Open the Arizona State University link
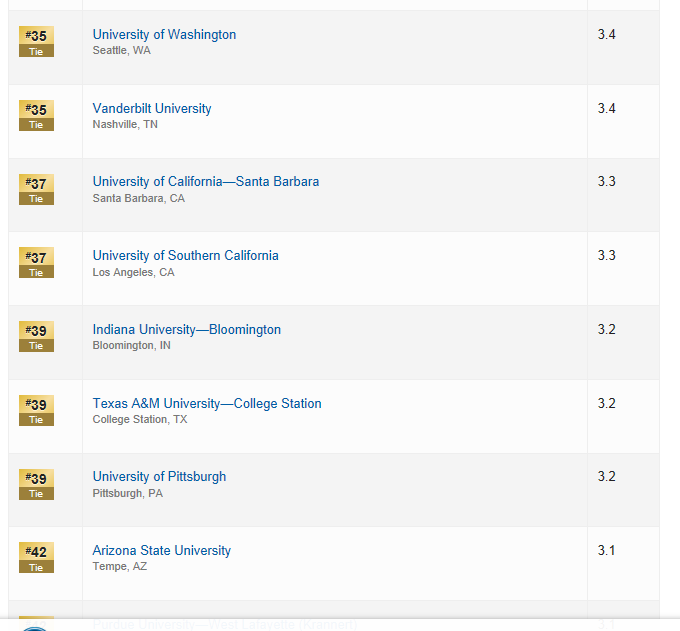Image resolution: width=680 pixels, height=631 pixels. click(x=162, y=551)
